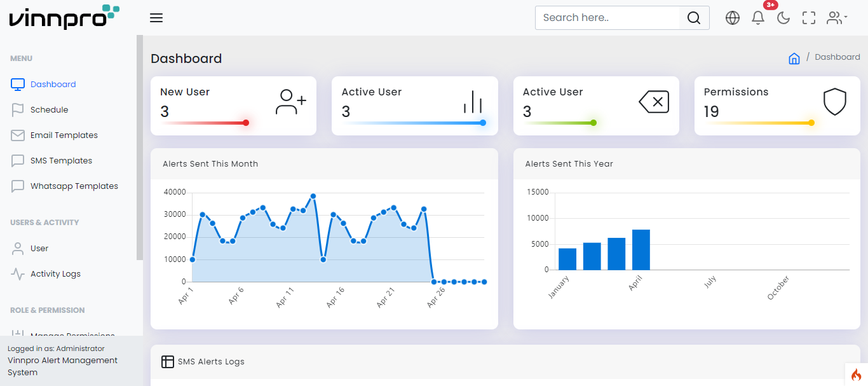Switch to dark mode with moon icon
Image resolution: width=868 pixels, height=386 pixels.
coord(783,18)
